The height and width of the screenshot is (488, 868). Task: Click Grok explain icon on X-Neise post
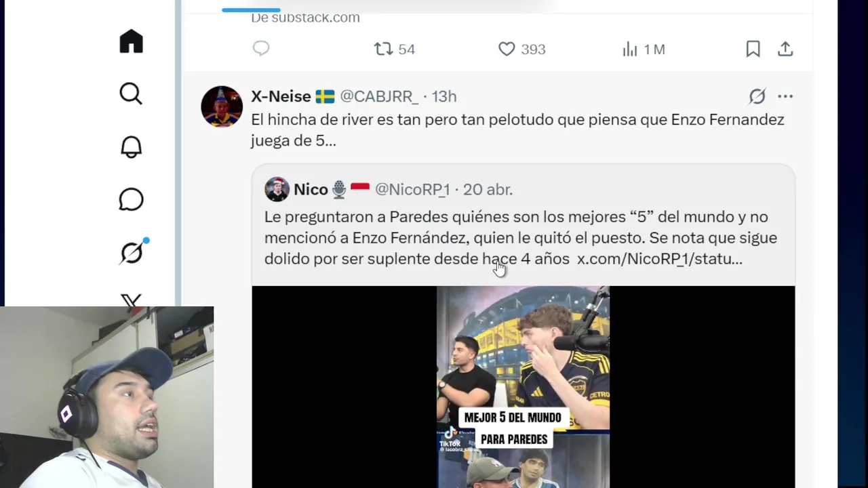point(757,96)
